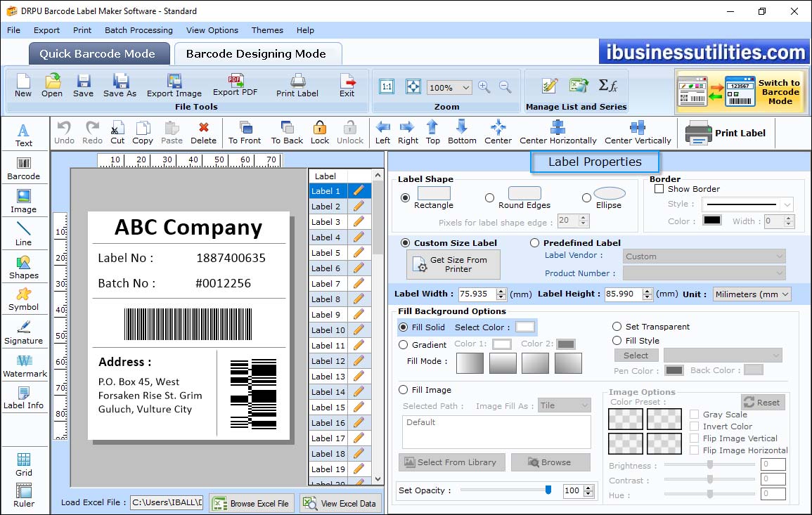Select the Fill Image option

point(403,390)
